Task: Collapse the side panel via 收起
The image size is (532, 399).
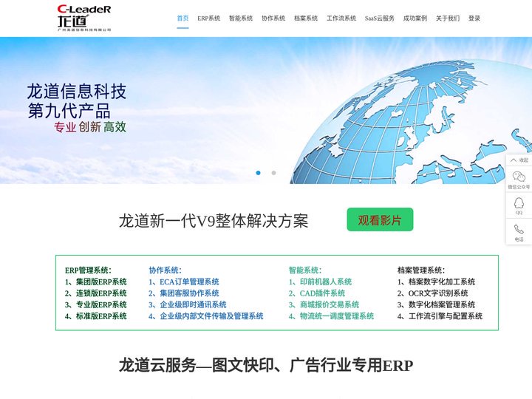Action: tap(519, 160)
